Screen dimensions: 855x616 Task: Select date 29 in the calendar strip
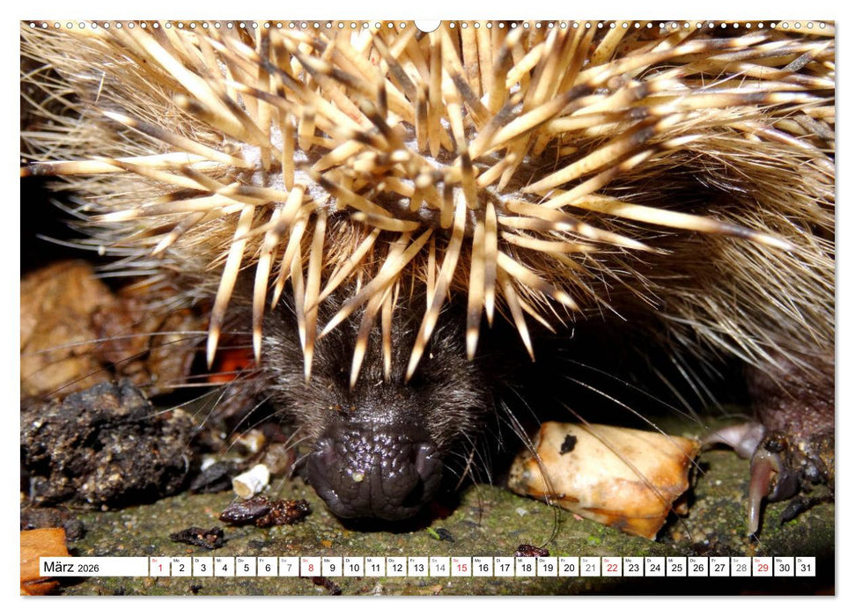pyautogui.click(x=762, y=567)
